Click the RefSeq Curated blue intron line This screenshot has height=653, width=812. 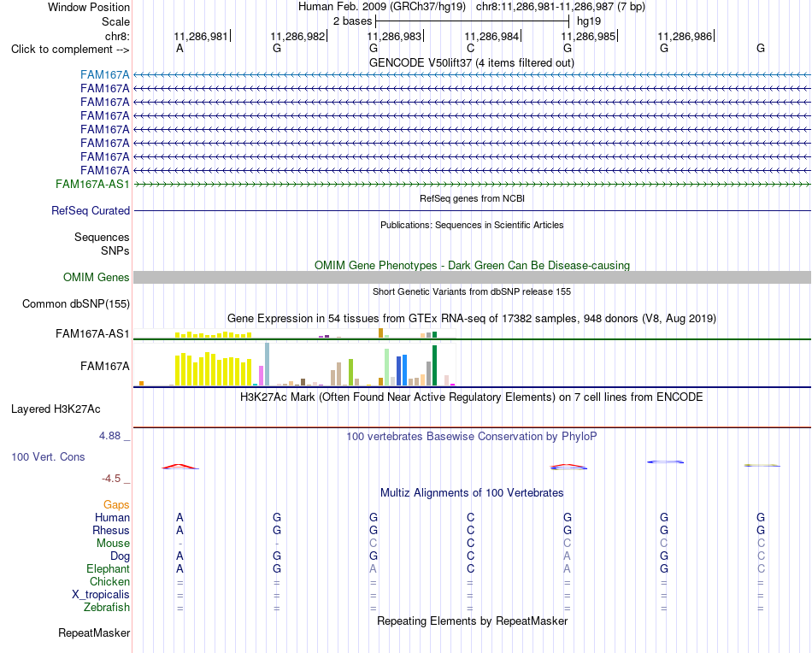pyautogui.click(x=472, y=211)
